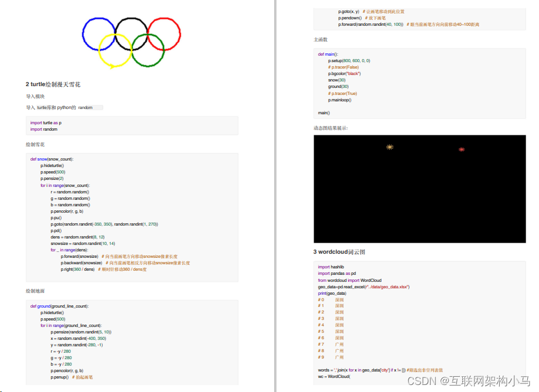Click "for _ in range(dens):" line
This screenshot has height=392, width=539.
coord(69,250)
